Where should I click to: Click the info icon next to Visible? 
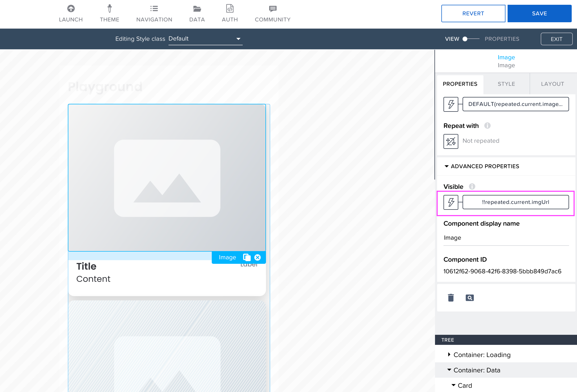(x=472, y=186)
